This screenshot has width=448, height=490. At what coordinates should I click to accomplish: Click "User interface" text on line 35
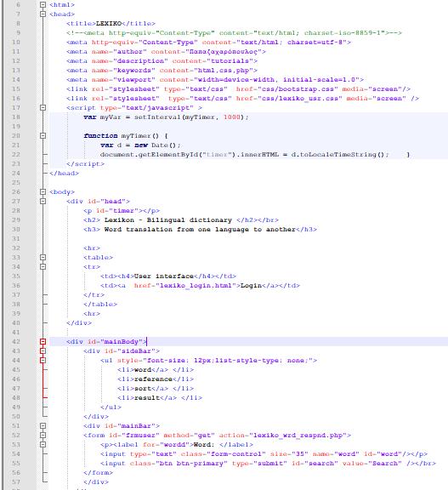pos(163,276)
